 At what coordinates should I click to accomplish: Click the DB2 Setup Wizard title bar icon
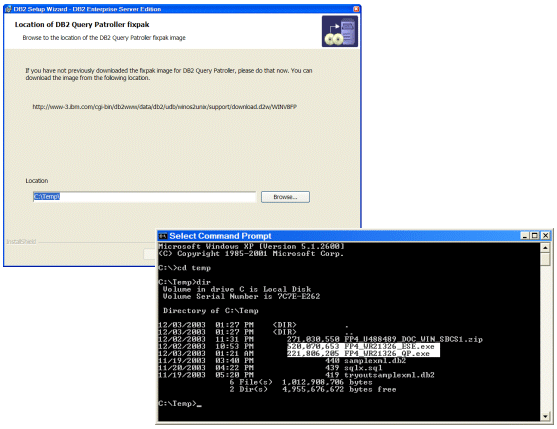[8, 9]
